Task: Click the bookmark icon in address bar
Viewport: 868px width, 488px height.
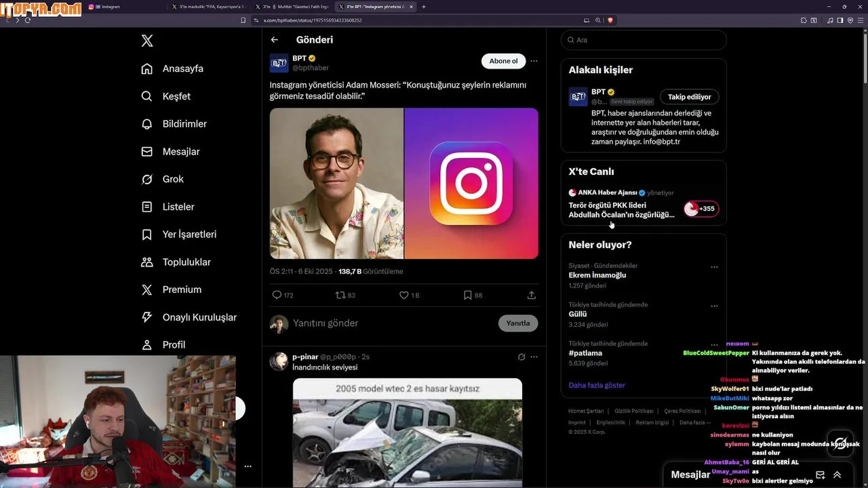Action: click(243, 20)
